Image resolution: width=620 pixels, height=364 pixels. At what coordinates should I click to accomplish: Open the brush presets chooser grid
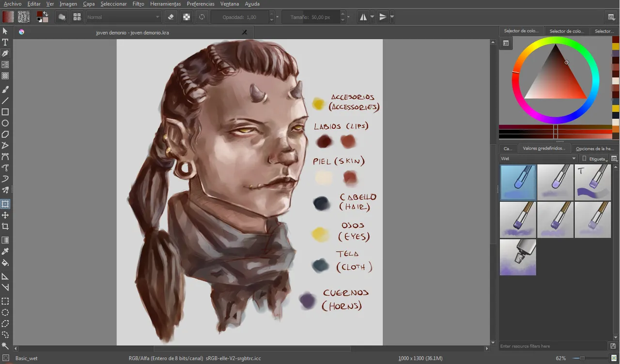pyautogui.click(x=77, y=17)
